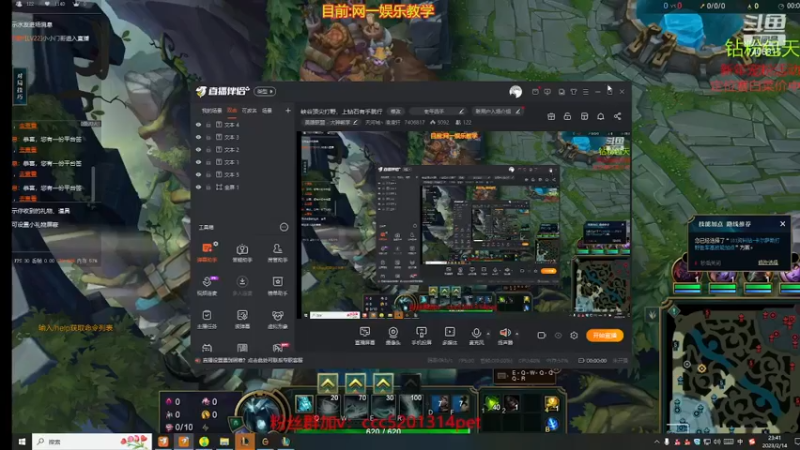Open the gift box icon above preview
The image size is (800, 450).
[551, 116]
